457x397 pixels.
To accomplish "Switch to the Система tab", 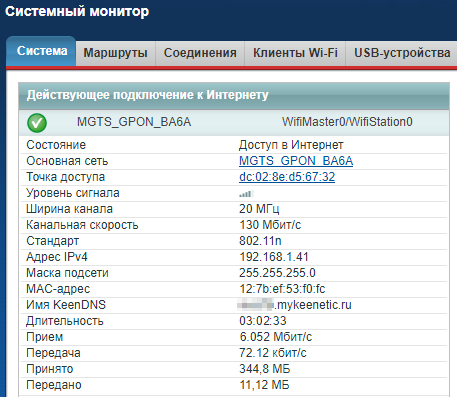I will (x=42, y=51).
